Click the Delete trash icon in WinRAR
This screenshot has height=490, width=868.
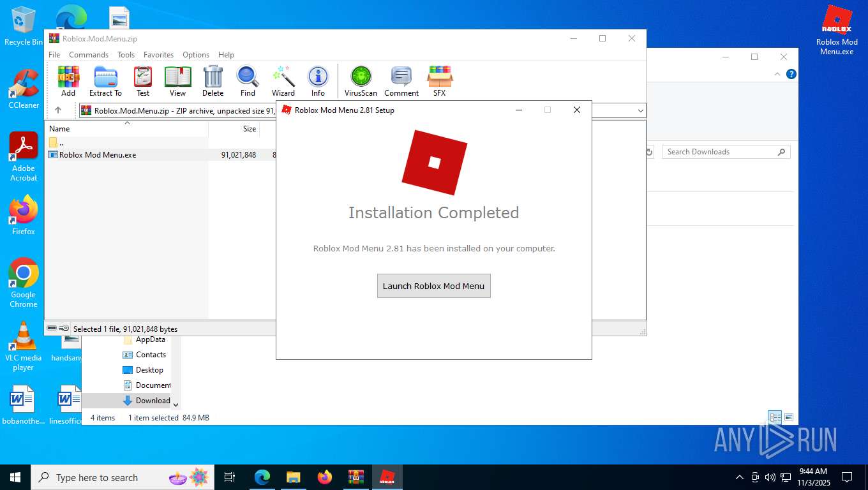click(213, 81)
